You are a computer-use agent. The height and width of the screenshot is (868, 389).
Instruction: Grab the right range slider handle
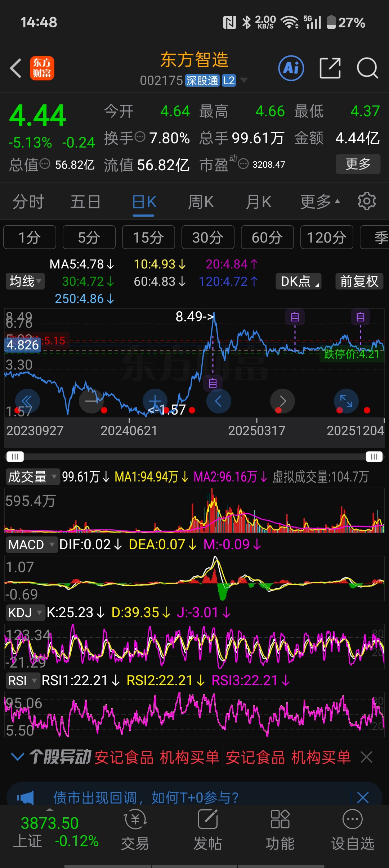[374, 457]
